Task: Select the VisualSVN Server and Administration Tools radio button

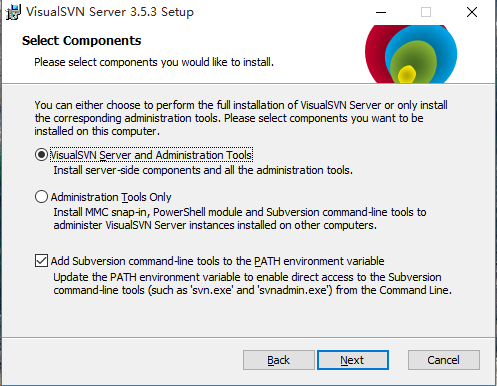Action: tap(41, 155)
